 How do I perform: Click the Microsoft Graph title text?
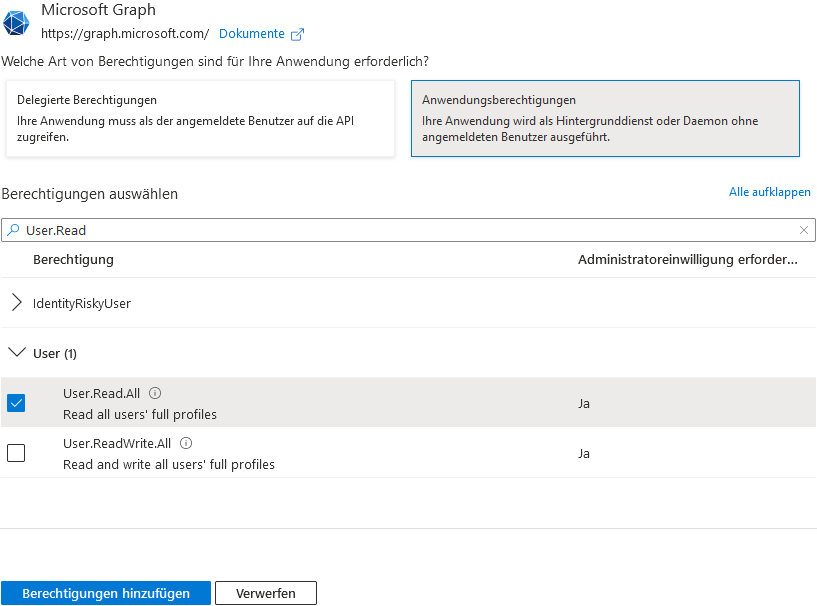click(x=98, y=9)
